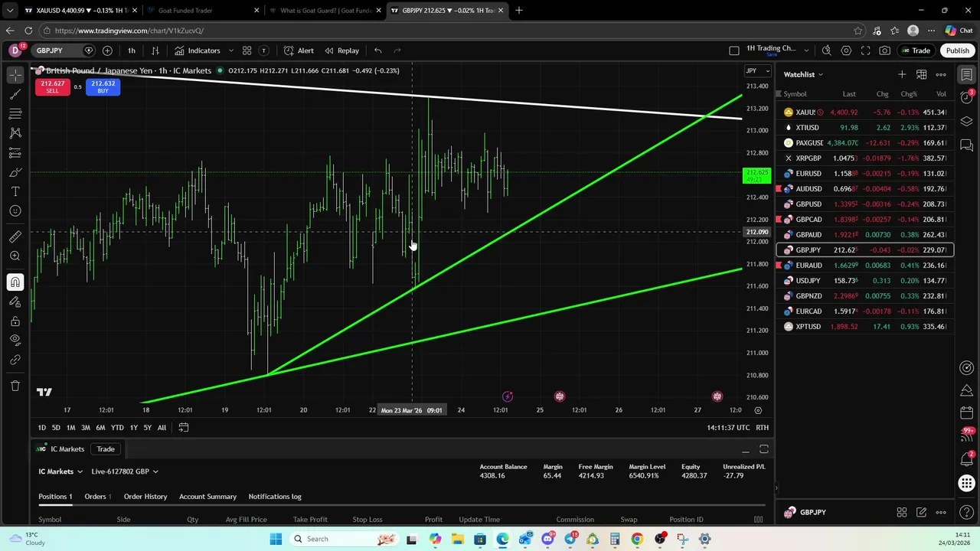
Task: Toggle fullscreen mode icon
Action: (x=865, y=51)
